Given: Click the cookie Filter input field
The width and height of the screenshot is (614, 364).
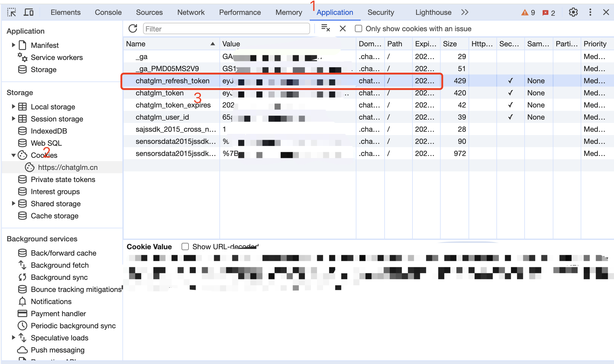Looking at the screenshot, I should point(226,29).
